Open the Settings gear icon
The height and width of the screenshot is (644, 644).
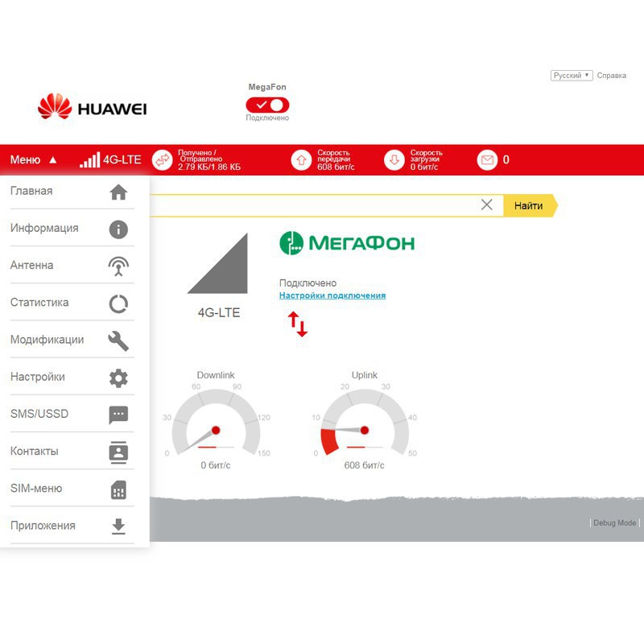coord(118,378)
